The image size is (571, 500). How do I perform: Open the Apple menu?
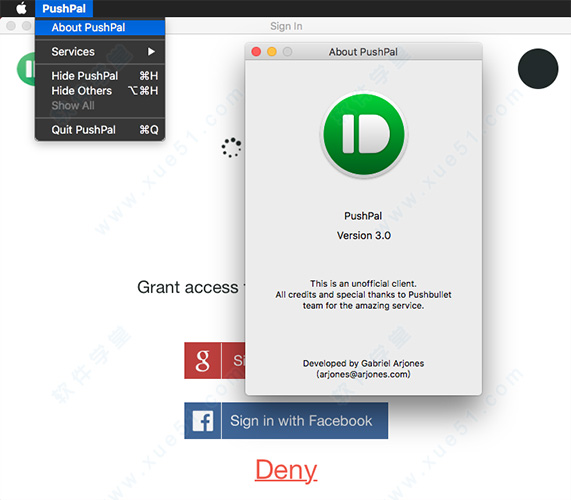21,8
